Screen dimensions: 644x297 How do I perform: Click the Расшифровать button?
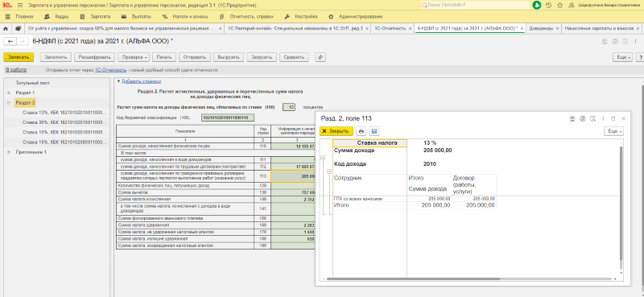click(x=95, y=57)
